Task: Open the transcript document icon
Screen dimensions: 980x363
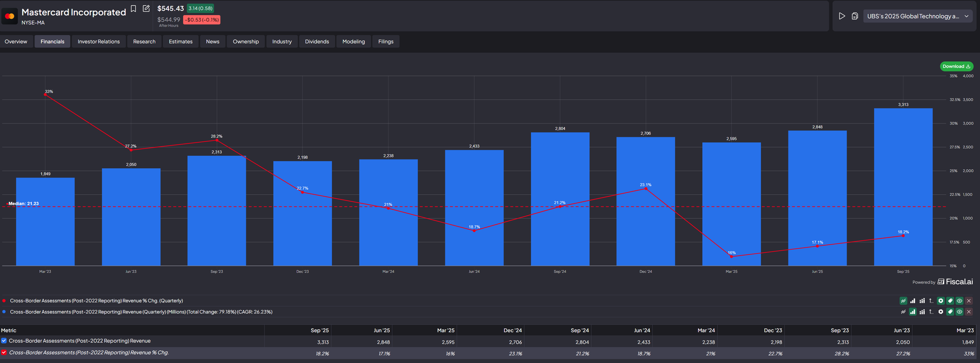Action: tap(855, 16)
